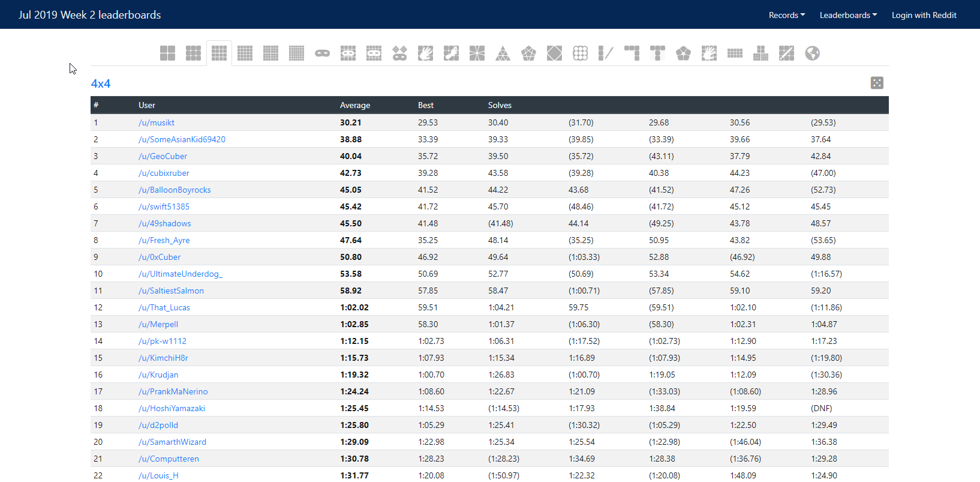Open /u/Computteren profile link

[x=169, y=459]
